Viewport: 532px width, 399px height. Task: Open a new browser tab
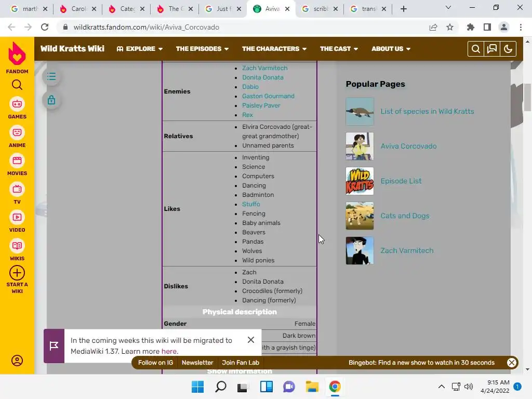[x=403, y=9]
